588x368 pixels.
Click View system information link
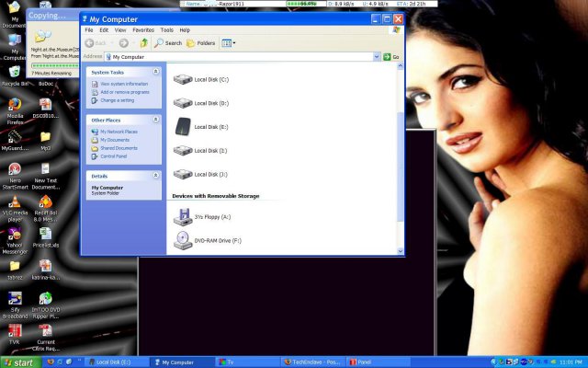pos(124,84)
